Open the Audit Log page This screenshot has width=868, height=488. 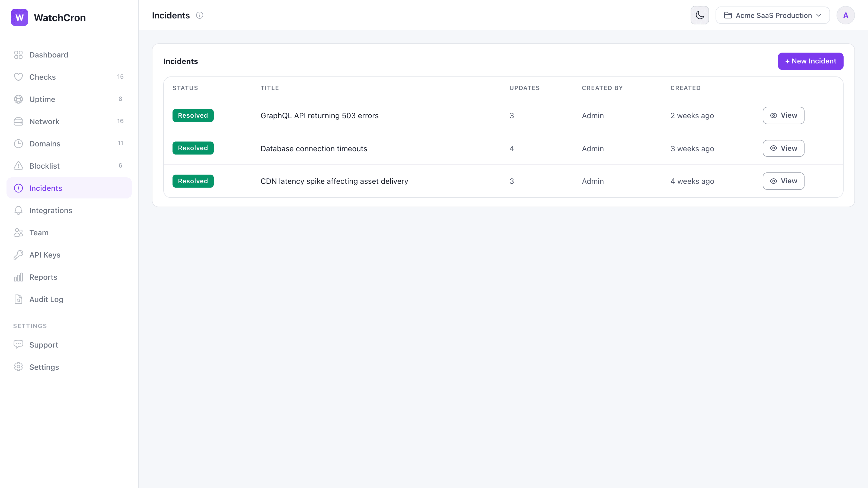click(x=69, y=299)
